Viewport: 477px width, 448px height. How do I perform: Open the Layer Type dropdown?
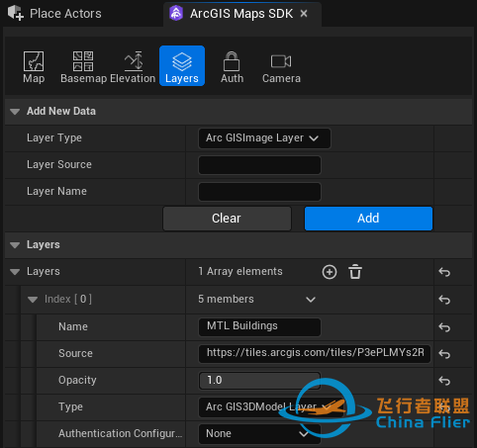pyautogui.click(x=264, y=138)
